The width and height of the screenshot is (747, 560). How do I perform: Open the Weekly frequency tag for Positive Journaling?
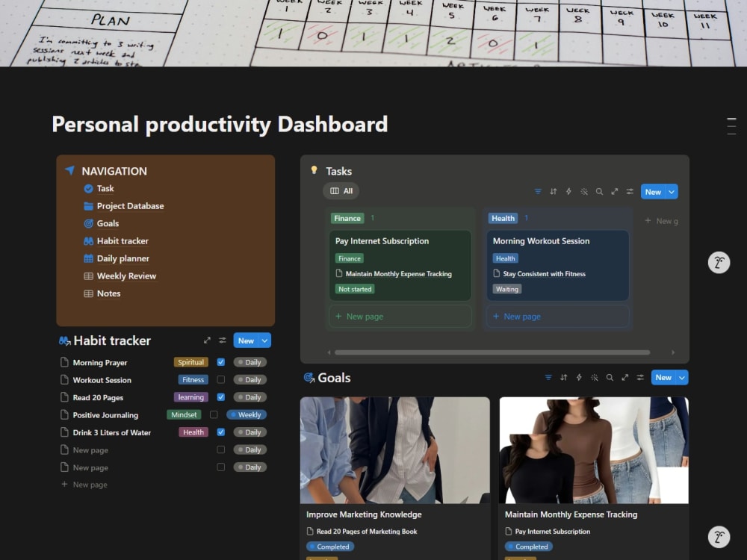click(247, 414)
